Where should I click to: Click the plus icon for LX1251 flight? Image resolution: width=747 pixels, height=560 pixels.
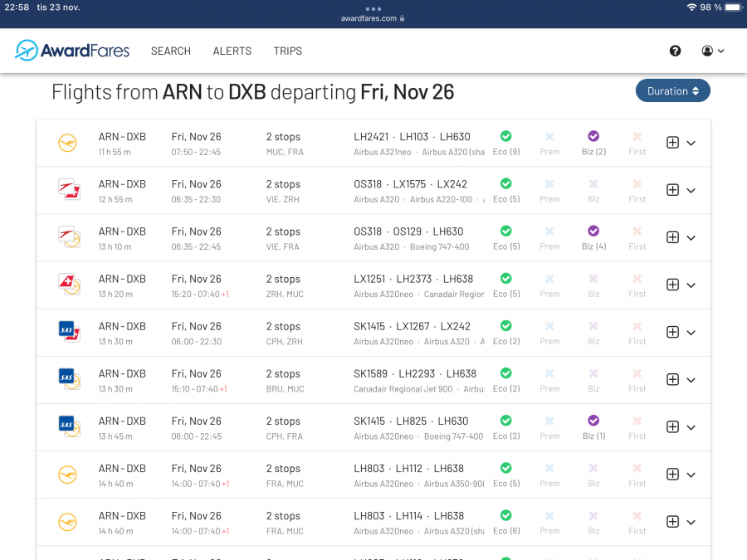[673, 285]
